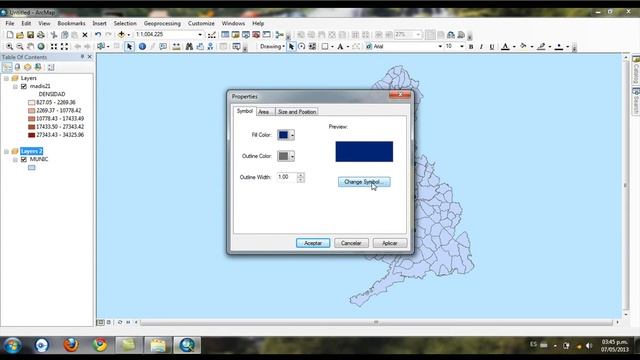Open the Customize menu
640x360 pixels.
tap(201, 24)
